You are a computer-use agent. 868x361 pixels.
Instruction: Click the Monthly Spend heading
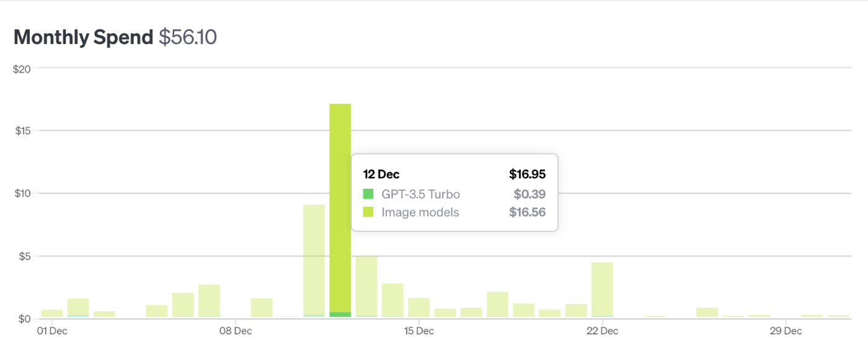pos(83,37)
